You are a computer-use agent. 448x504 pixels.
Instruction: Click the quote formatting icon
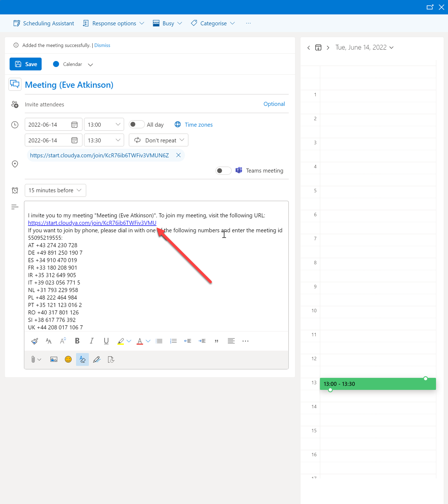point(216,341)
